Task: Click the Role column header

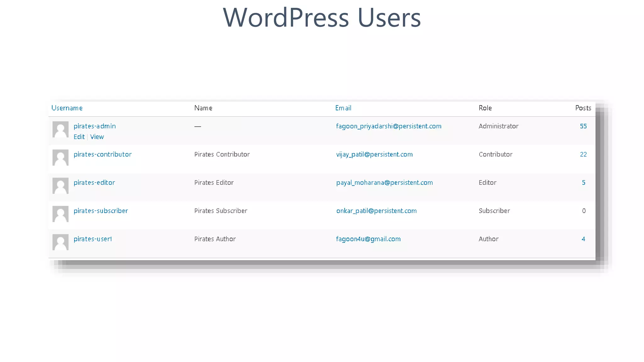Action: click(x=485, y=108)
